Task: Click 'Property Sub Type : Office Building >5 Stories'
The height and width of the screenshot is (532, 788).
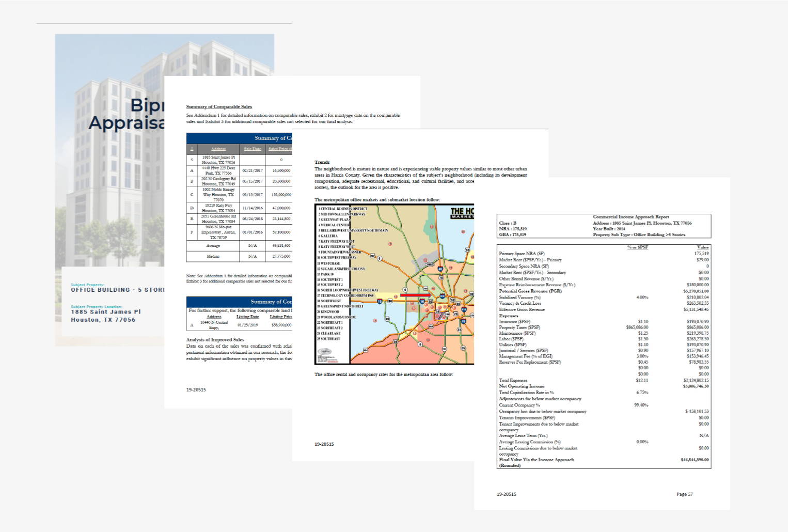Action: (x=639, y=234)
